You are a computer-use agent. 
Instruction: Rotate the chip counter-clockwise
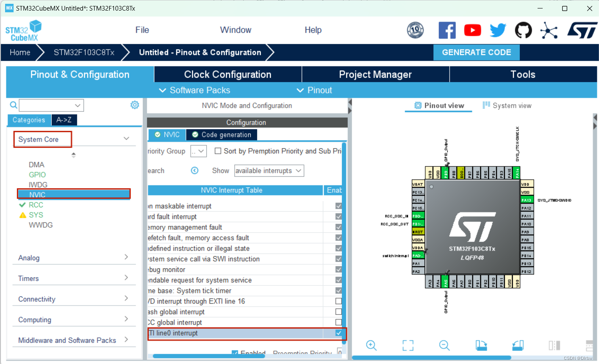518,345
